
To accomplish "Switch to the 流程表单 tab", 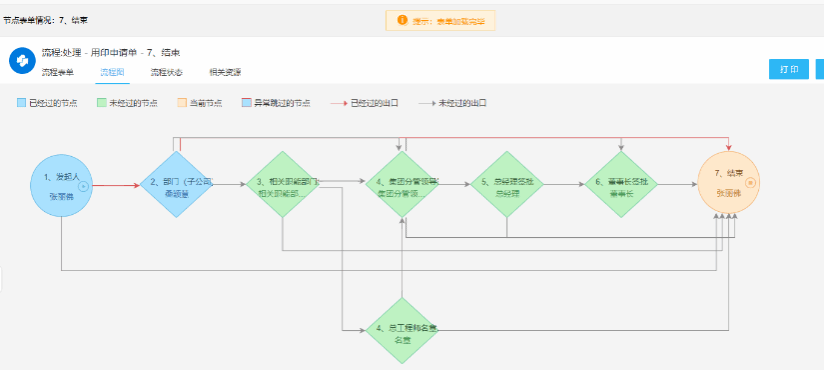I will click(x=58, y=73).
